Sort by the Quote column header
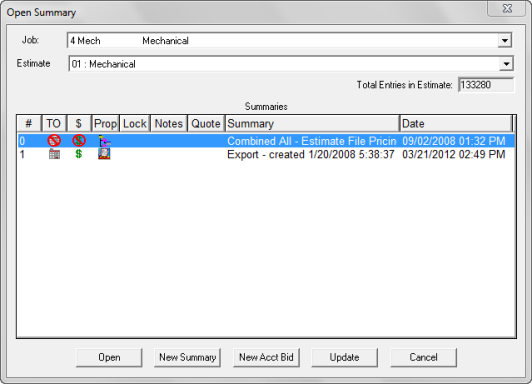This screenshot has height=384, width=532. tap(206, 123)
